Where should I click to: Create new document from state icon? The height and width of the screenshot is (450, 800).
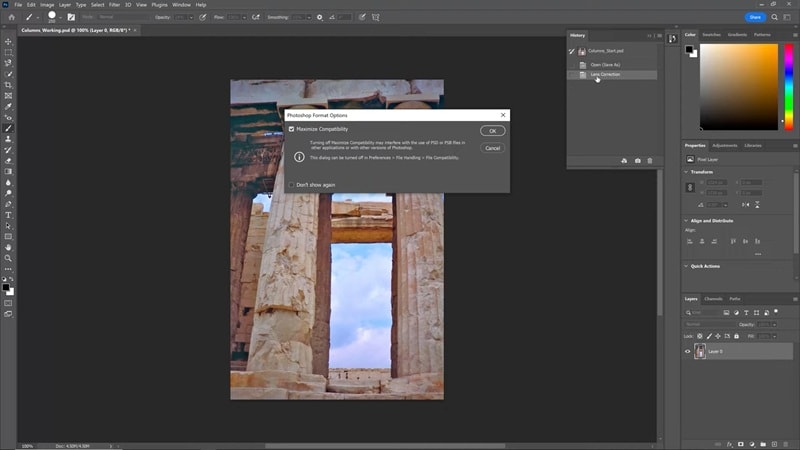click(x=624, y=161)
